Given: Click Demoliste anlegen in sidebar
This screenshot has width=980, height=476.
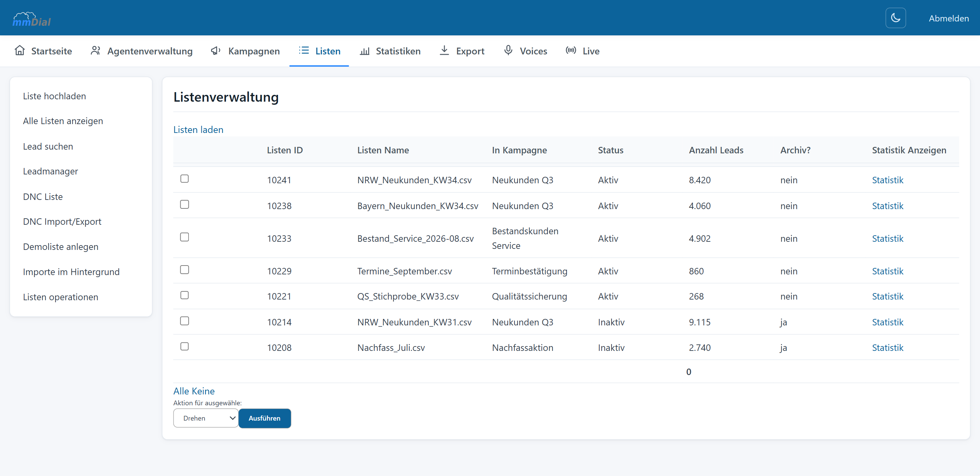Looking at the screenshot, I should (61, 247).
